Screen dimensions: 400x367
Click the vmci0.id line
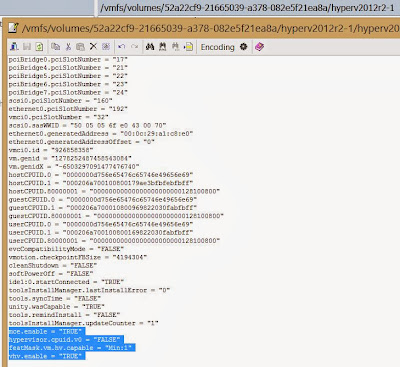(51, 150)
